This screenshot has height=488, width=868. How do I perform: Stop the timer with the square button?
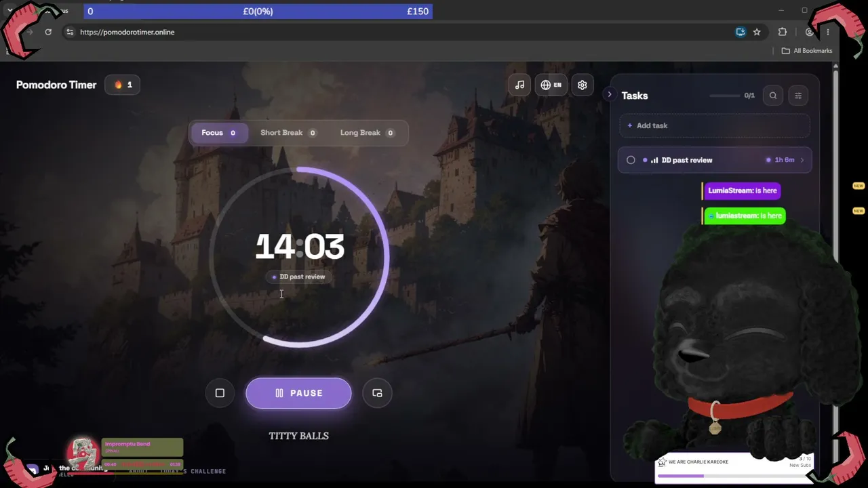[x=220, y=393]
